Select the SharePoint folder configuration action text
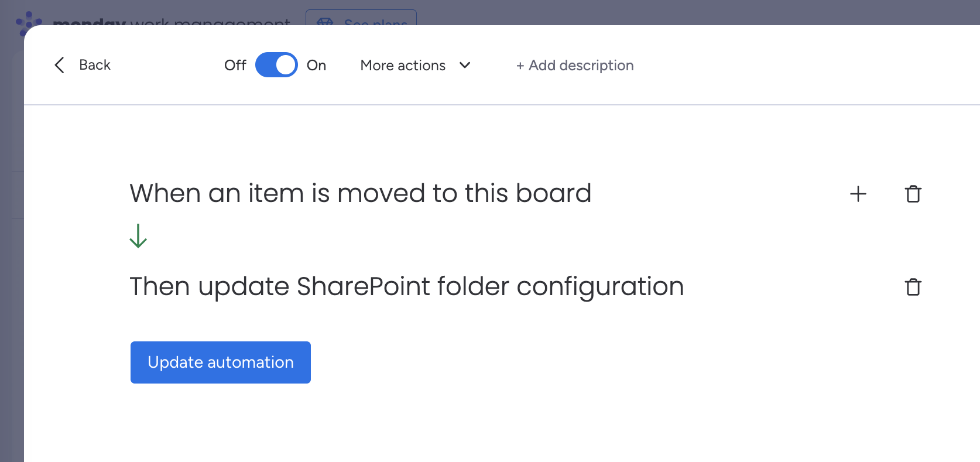980x462 pixels. (x=406, y=286)
